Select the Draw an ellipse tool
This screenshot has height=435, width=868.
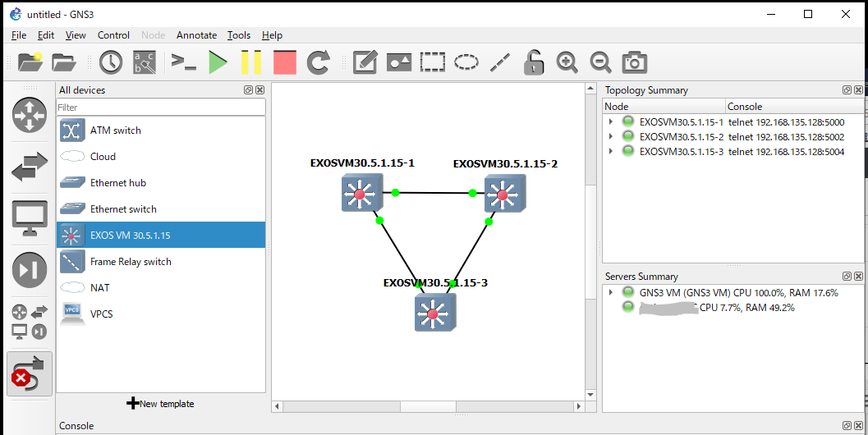(x=466, y=62)
